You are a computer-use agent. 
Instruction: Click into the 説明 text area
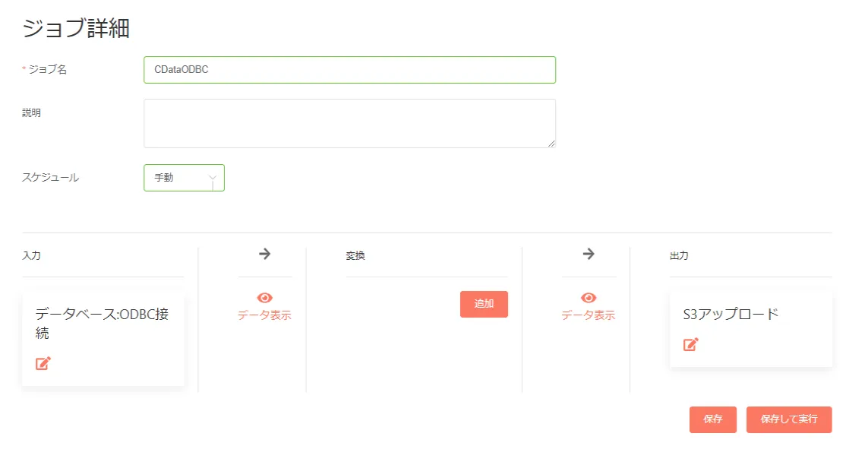click(x=349, y=123)
